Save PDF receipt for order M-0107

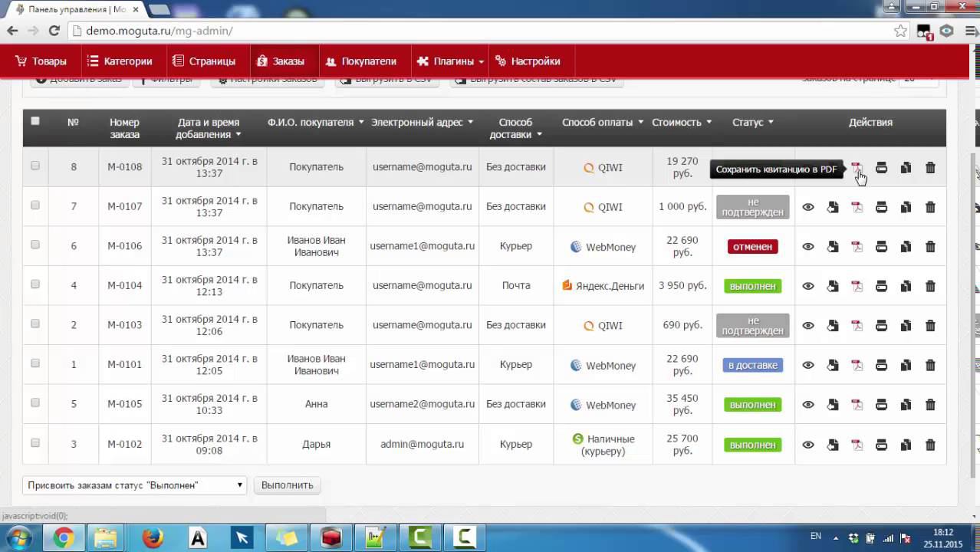pos(857,207)
